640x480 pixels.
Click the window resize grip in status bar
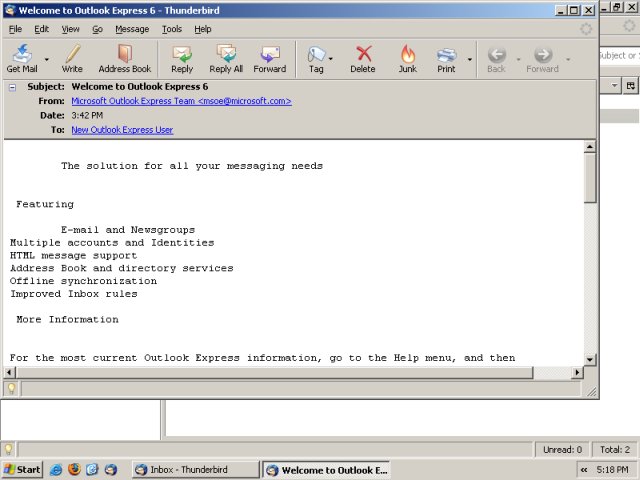pyautogui.click(x=591, y=391)
